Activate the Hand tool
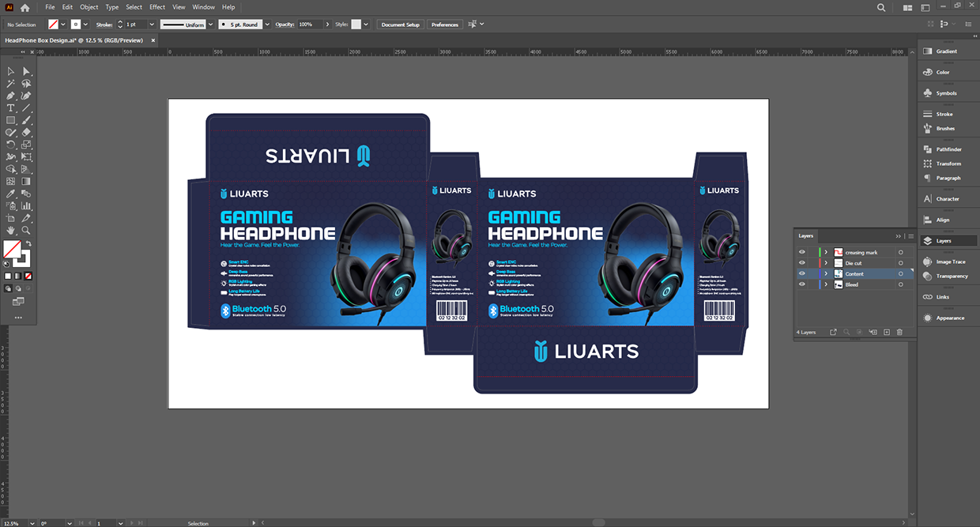 tap(11, 230)
